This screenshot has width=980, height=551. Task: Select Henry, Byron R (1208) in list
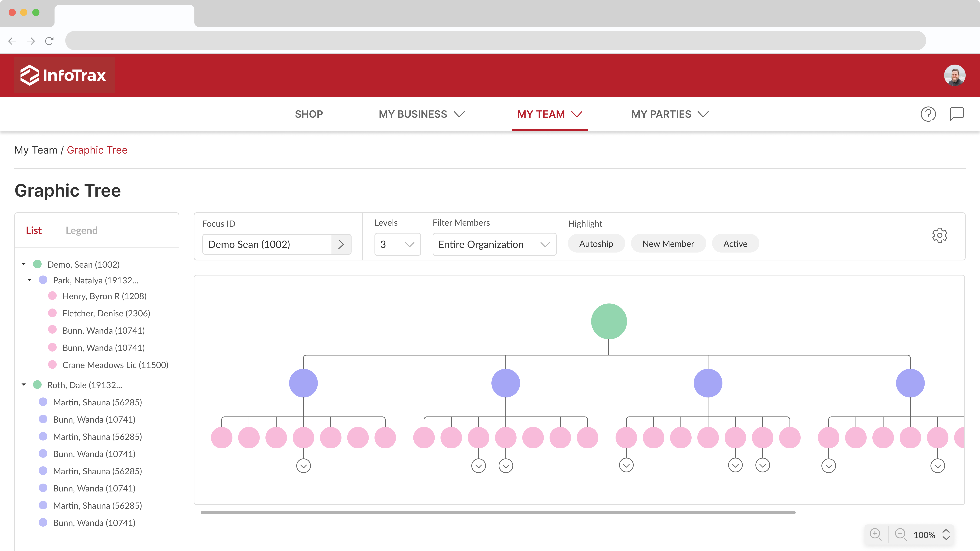tap(104, 296)
